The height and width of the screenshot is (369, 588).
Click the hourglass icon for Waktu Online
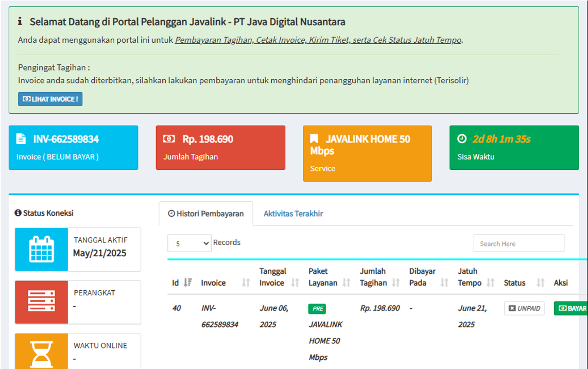41,354
